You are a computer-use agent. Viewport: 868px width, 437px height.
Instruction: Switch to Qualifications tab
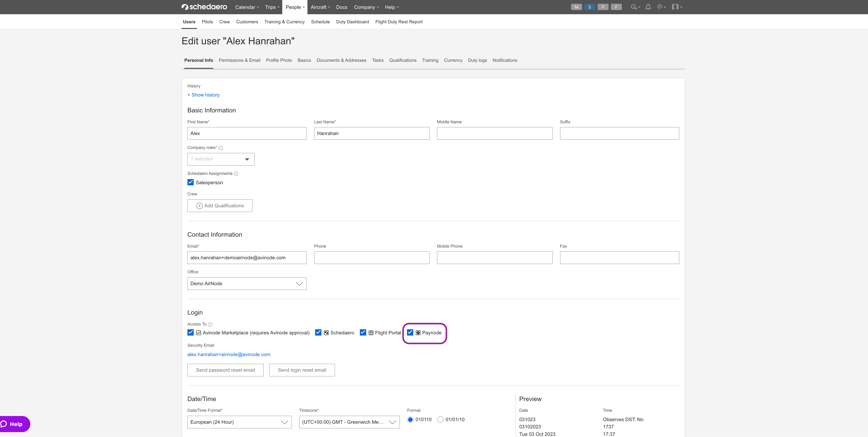(x=403, y=60)
